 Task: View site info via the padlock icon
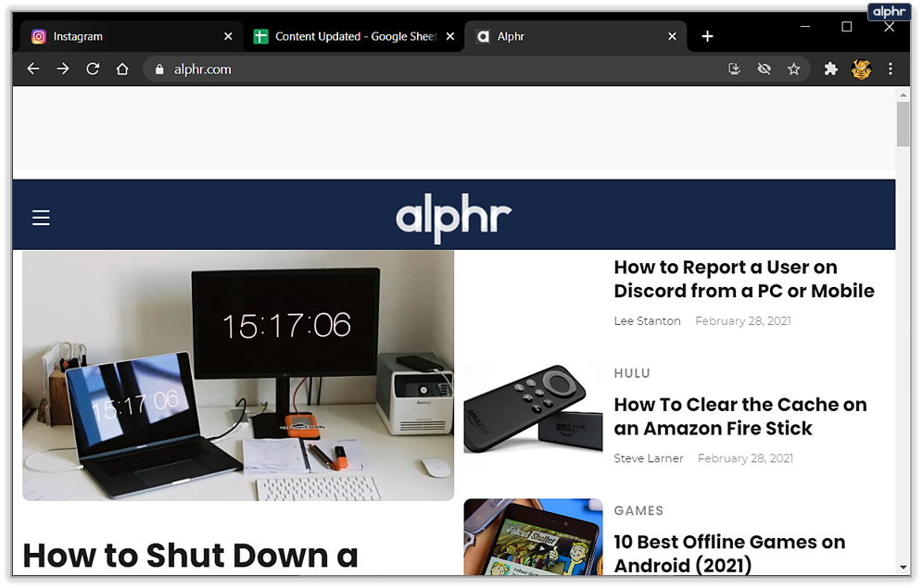pyautogui.click(x=159, y=69)
